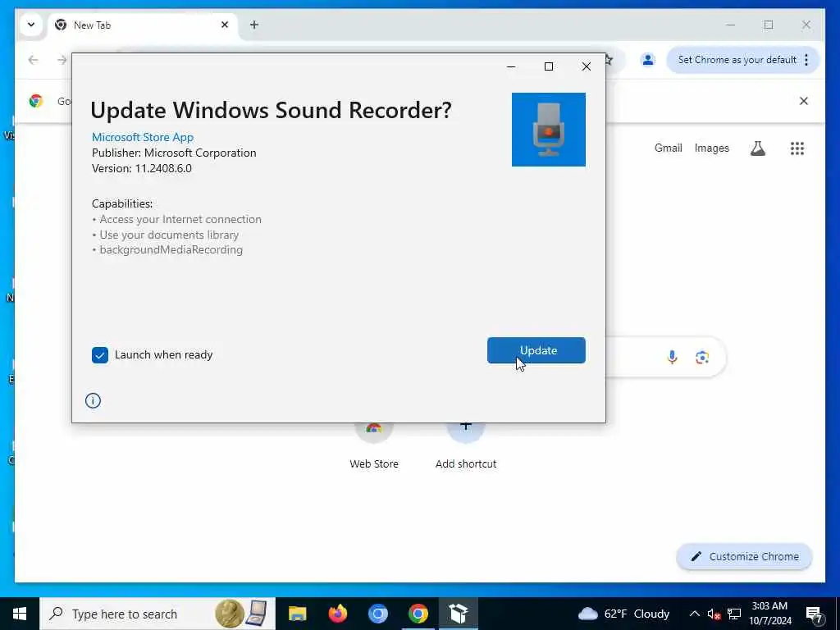The image size is (840, 630).
Task: Minimize the App Installer dialog
Action: point(511,66)
